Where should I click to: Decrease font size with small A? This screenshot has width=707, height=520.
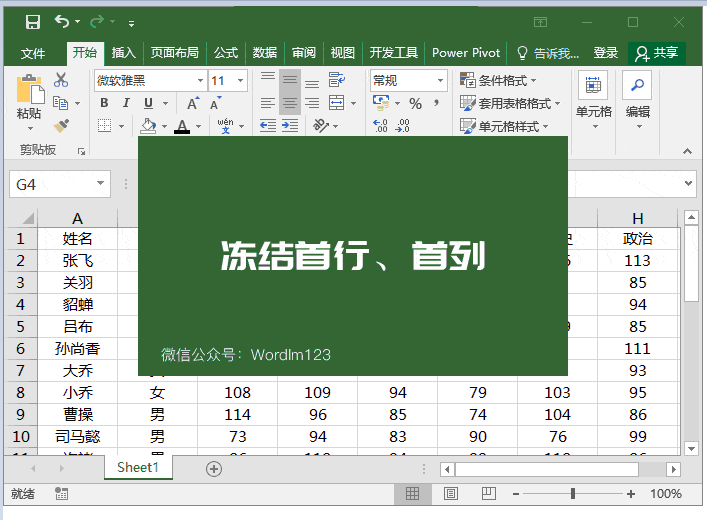coord(216,103)
